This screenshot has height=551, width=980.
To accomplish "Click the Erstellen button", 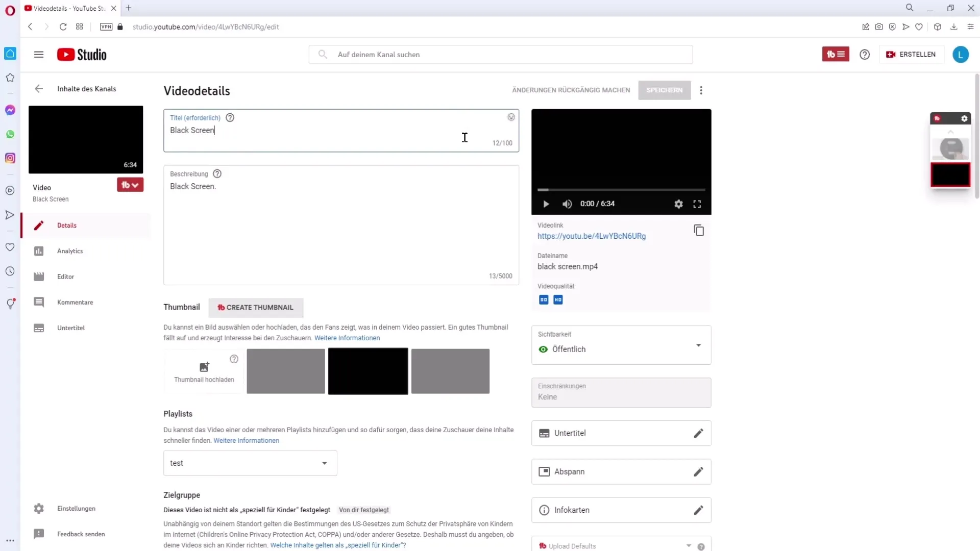I will [x=912, y=55].
